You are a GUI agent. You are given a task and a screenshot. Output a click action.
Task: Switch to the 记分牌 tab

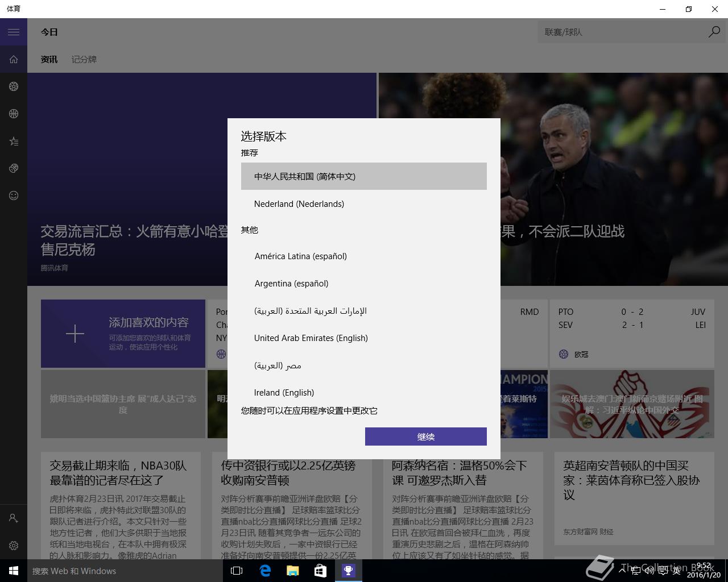click(84, 59)
